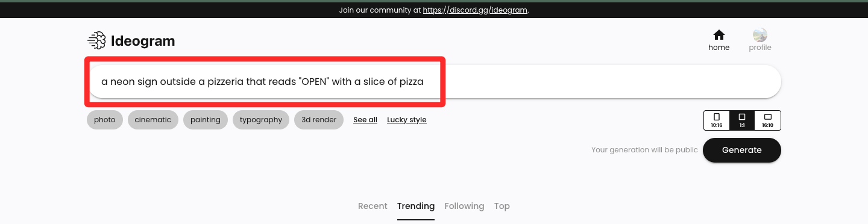Expand all styles with See all

click(x=365, y=120)
